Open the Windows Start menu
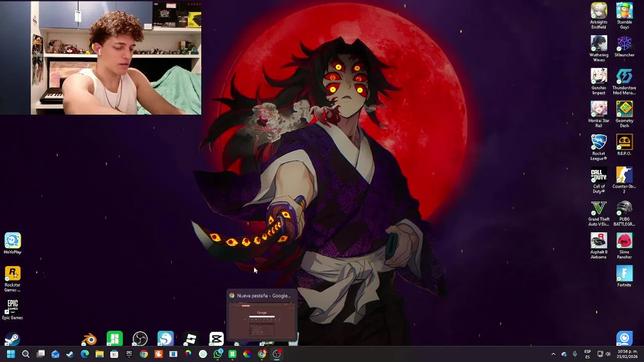This screenshot has width=644, height=362. point(11,354)
